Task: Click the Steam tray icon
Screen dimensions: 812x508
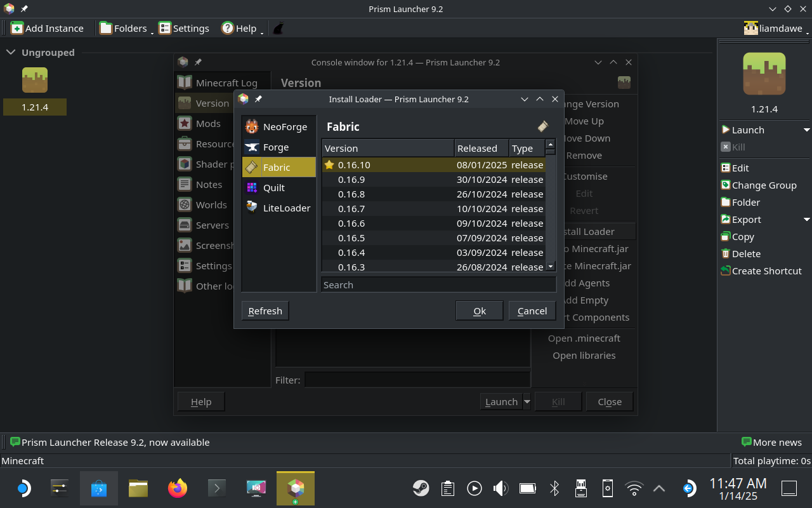Action: pyautogui.click(x=420, y=488)
